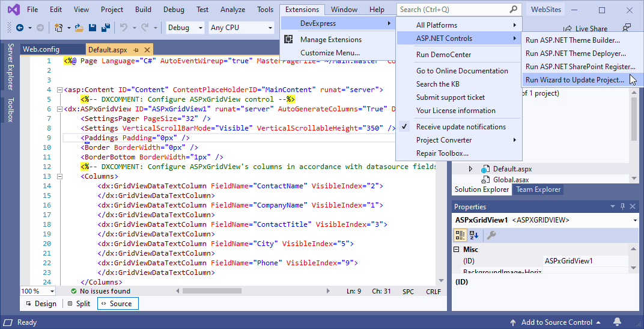Sort Properties alphabetically
Image resolution: width=644 pixels, height=329 pixels.
(474, 235)
